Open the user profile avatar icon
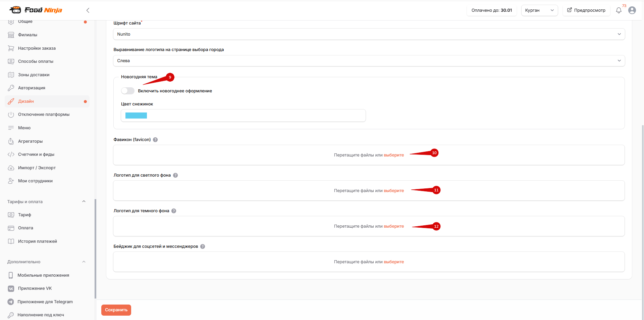Viewport: 644px width, 320px height. click(632, 10)
